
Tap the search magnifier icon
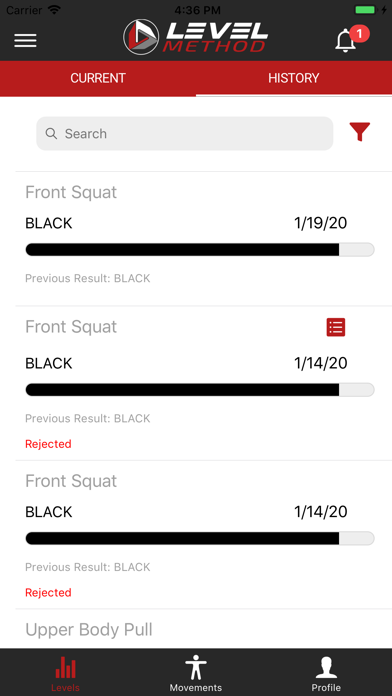click(51, 134)
